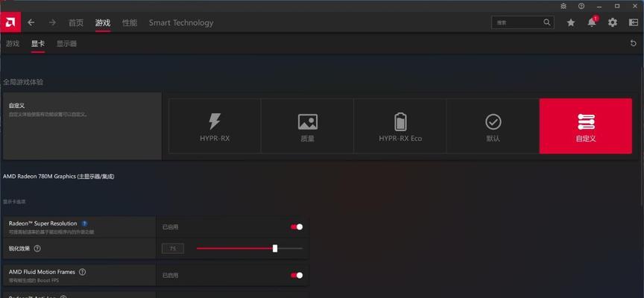Screen dimensions: 644x298
Task: Open 锐化效果 help question icon
Action: pos(37,248)
